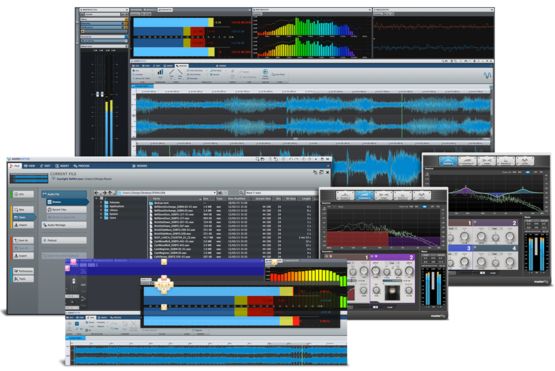Image resolution: width=555 pixels, height=371 pixels.
Task: Select the highlighted second module in front MasterRig
Action: point(364,195)
